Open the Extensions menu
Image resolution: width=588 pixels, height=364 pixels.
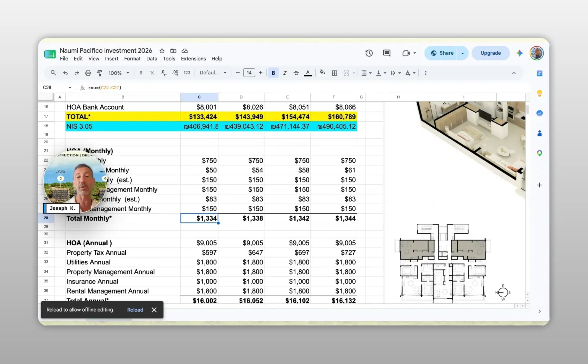tap(193, 59)
